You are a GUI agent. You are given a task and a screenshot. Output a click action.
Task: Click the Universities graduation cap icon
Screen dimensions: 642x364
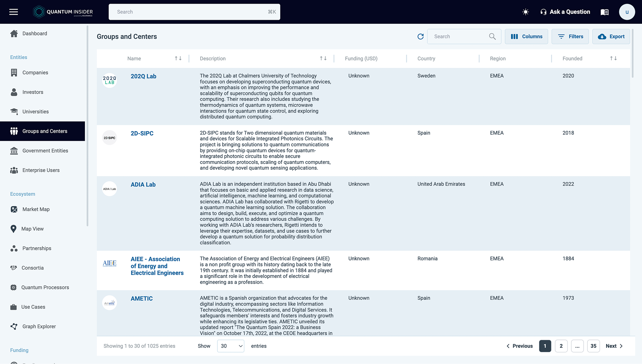point(14,112)
